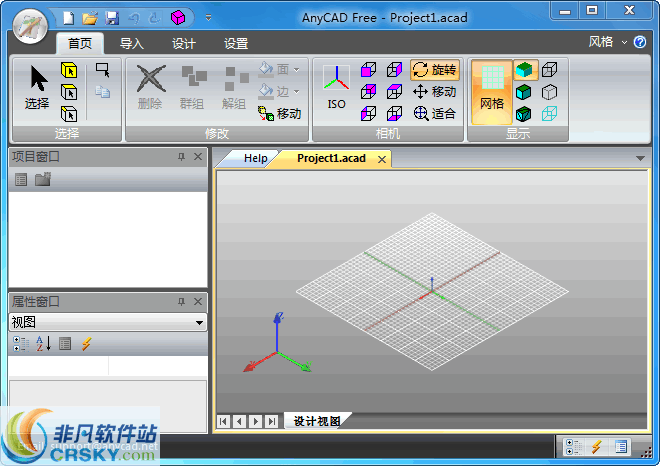The width and height of the screenshot is (660, 466).
Task: Toggle the 网格 grid display button
Action: tap(491, 90)
